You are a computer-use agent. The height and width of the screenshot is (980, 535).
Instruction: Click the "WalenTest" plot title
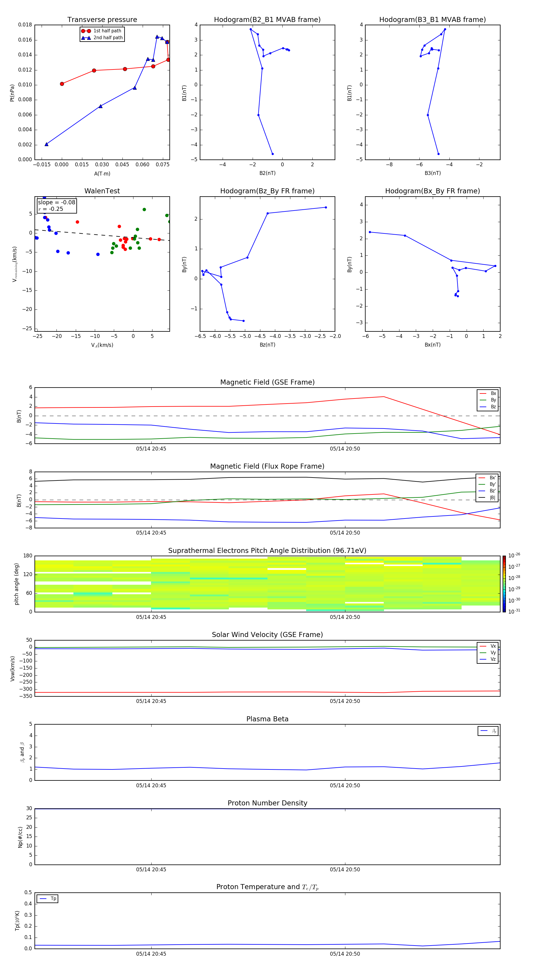tap(102, 191)
